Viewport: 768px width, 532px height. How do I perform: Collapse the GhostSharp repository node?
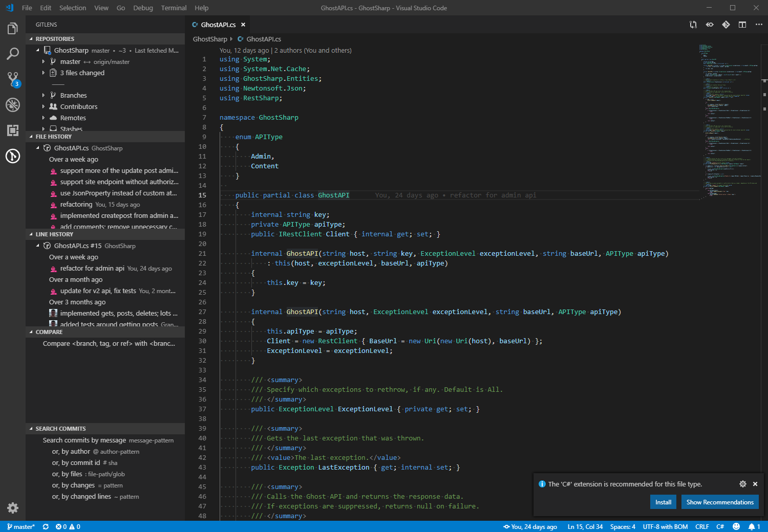coord(37,50)
